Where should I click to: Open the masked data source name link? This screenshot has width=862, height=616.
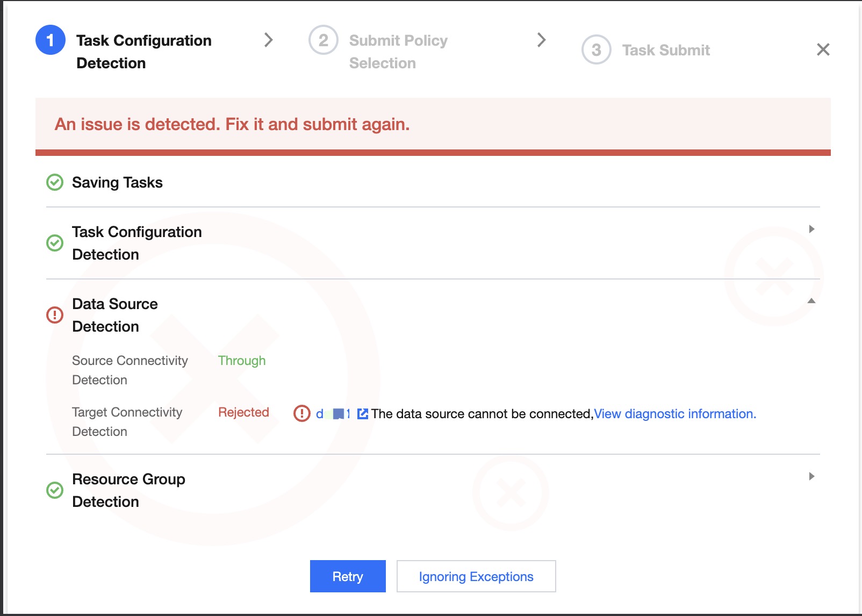[x=333, y=413]
